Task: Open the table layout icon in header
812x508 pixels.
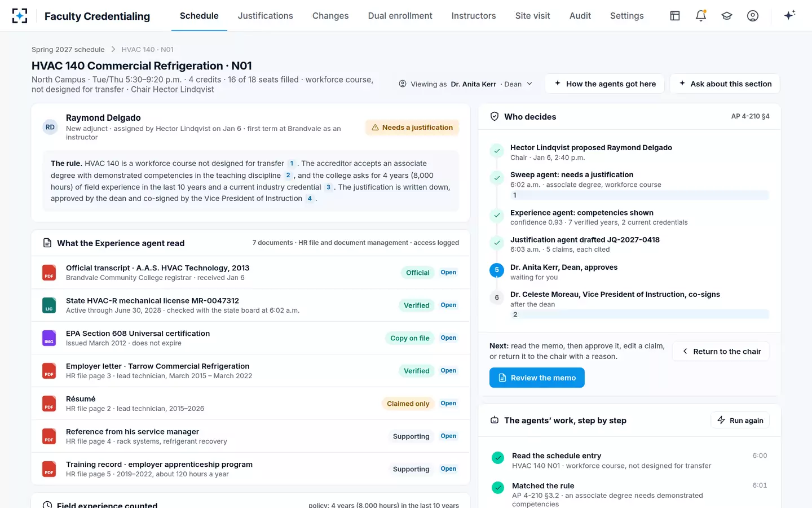Action: 675,16
